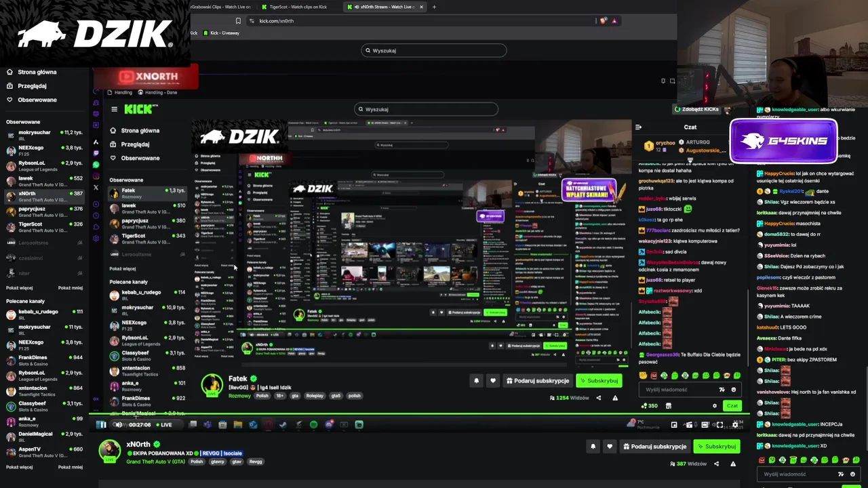Click Podaruj subskrypcje on Fatek's embedded stream
The image size is (868, 488).
coord(538,381)
